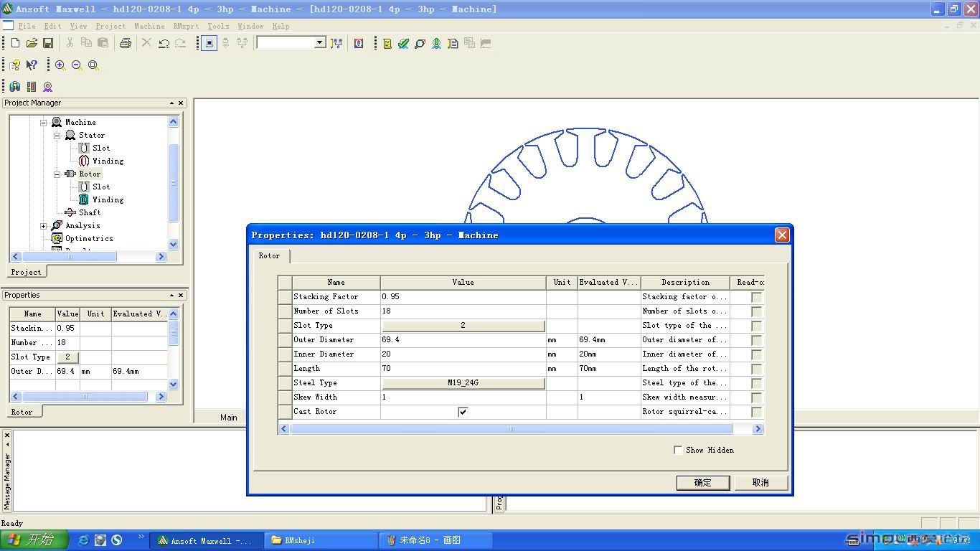Click the Outer Diameter value field 69.4
The height and width of the screenshot is (551, 980).
click(x=463, y=340)
